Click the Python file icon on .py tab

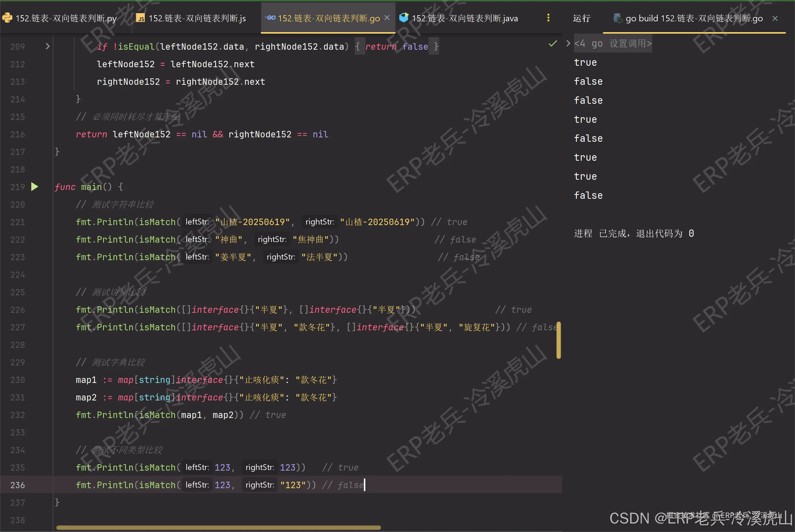[x=7, y=18]
